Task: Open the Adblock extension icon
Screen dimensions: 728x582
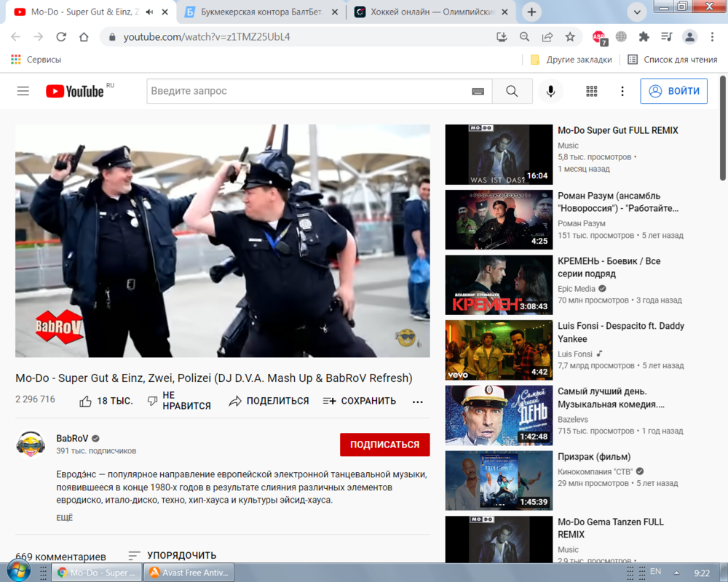Action: click(x=599, y=37)
